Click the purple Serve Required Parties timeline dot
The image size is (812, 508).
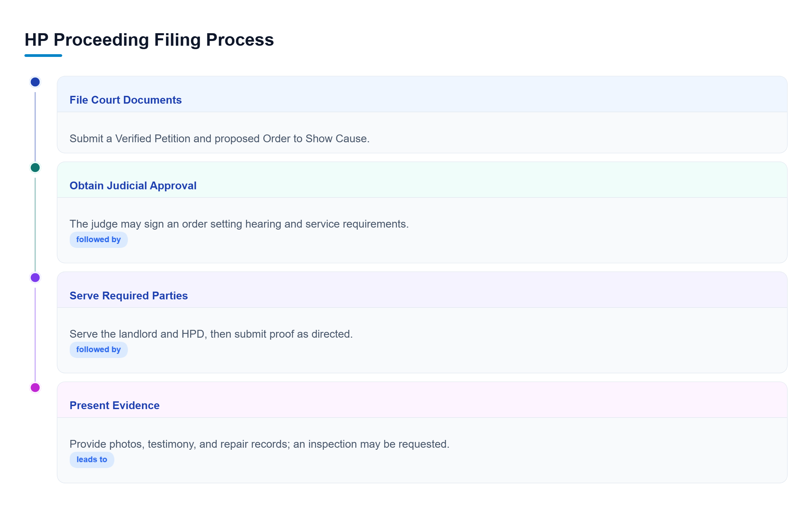coord(35,278)
